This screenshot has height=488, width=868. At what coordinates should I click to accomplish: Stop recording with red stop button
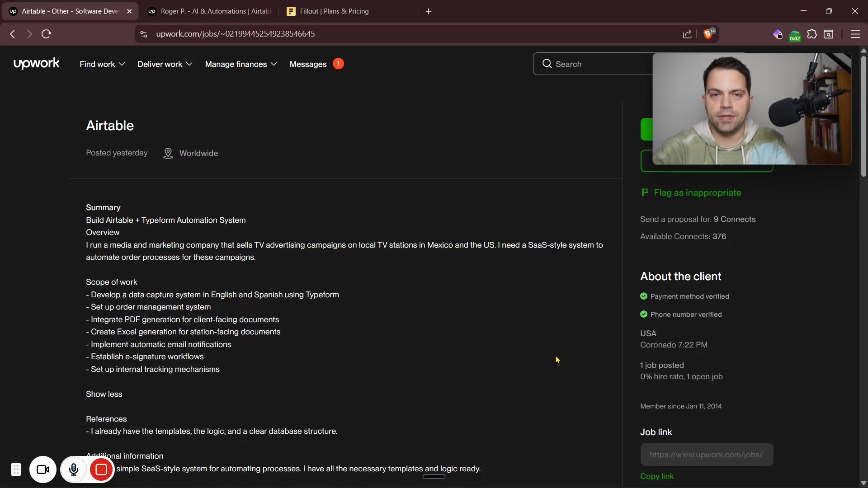coord(101,470)
